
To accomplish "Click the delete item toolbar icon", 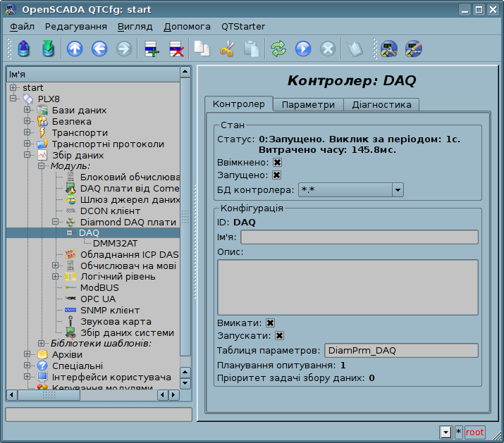I will [x=176, y=49].
